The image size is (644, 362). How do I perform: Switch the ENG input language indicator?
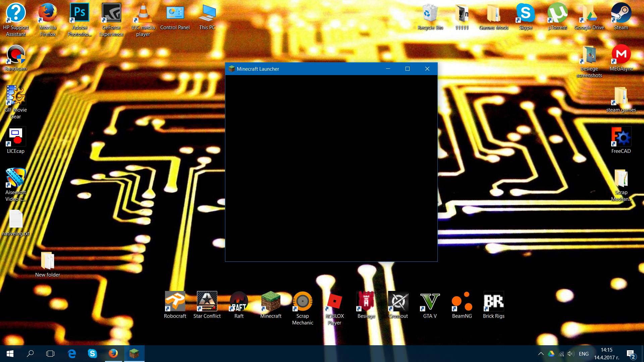[584, 354]
